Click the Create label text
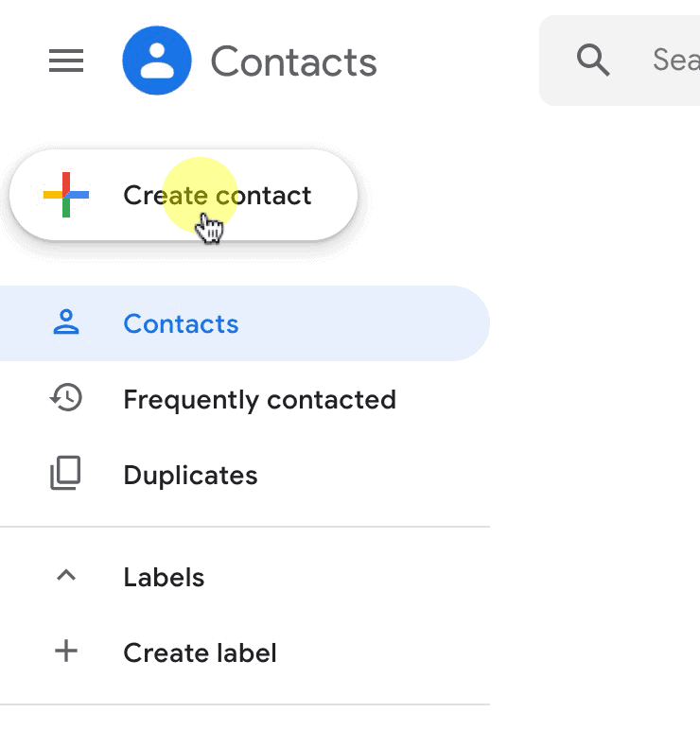700x730 pixels. point(201,652)
